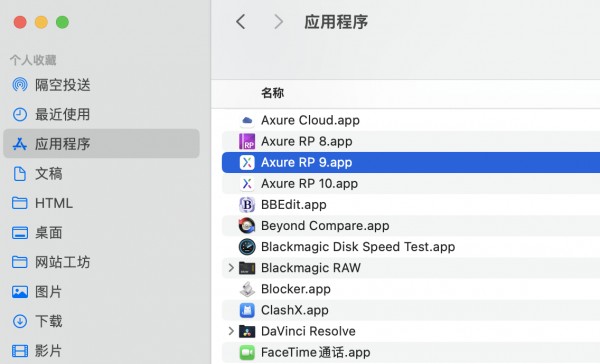
Task: Sort by the 名称 column header
Action: [272, 93]
